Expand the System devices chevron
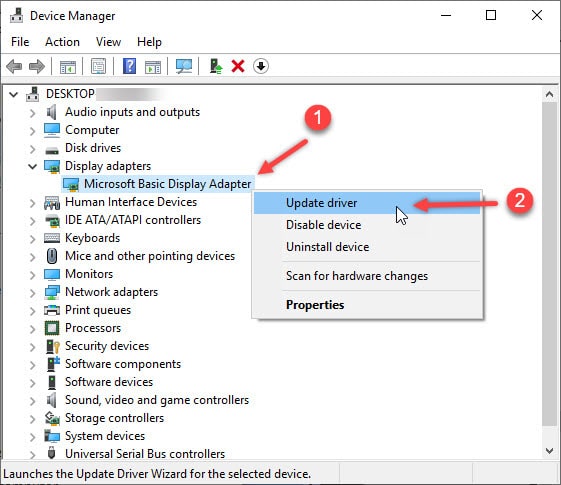561x485 pixels. 33,437
